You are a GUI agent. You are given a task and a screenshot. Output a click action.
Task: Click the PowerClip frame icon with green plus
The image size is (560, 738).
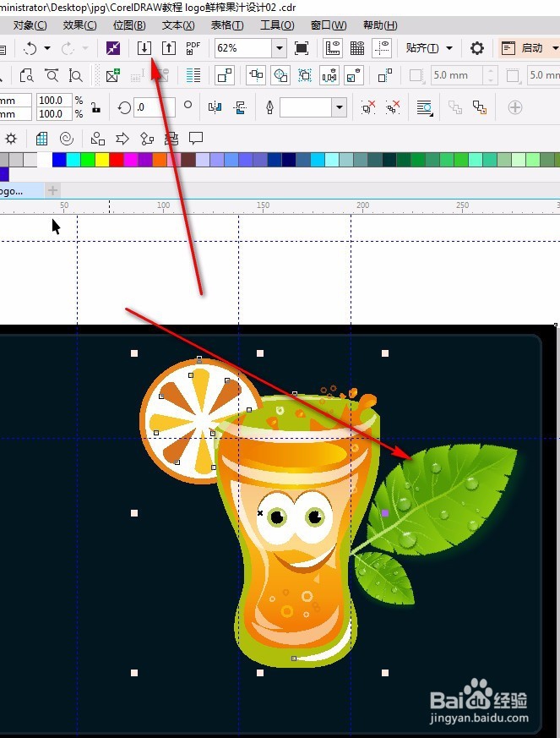[113, 75]
